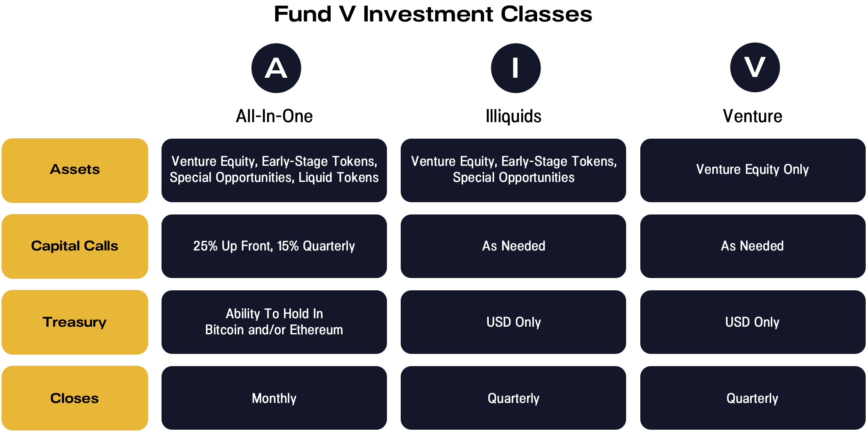Click the Illiquids Quarterly closes box
The image size is (868, 432).
coord(513,398)
